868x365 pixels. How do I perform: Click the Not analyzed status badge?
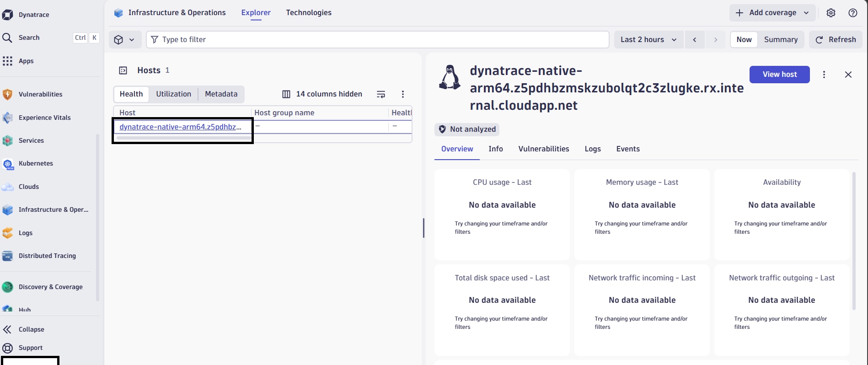pos(467,129)
